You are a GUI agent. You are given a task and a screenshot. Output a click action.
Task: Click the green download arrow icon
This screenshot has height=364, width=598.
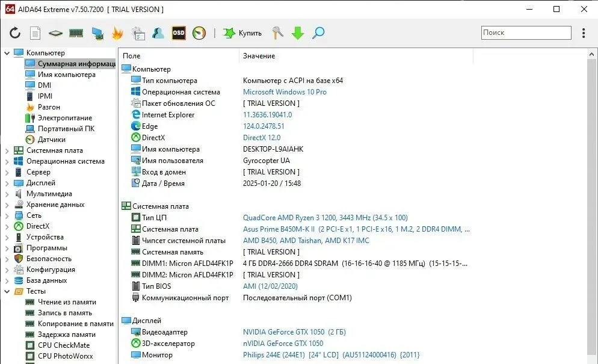[x=298, y=33]
